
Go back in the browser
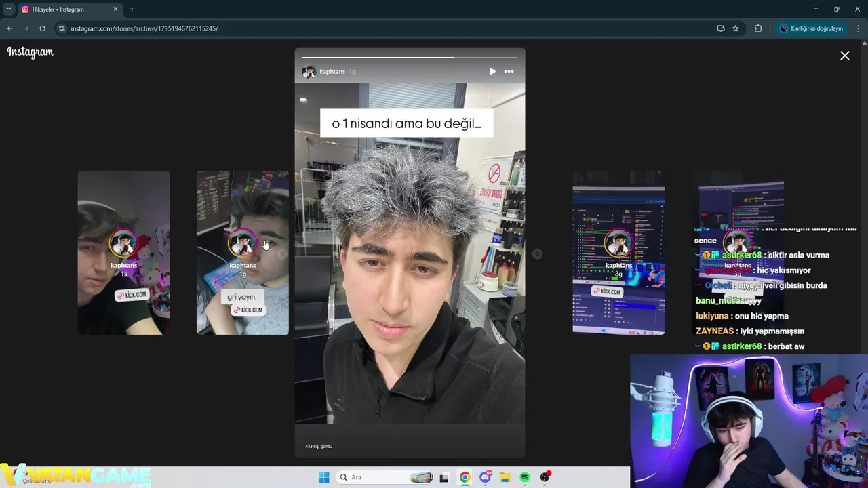point(9,28)
